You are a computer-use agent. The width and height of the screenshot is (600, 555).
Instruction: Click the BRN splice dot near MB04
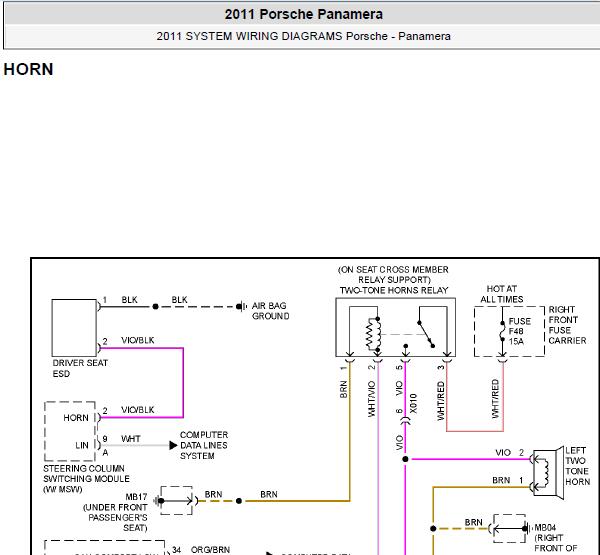(x=433, y=529)
